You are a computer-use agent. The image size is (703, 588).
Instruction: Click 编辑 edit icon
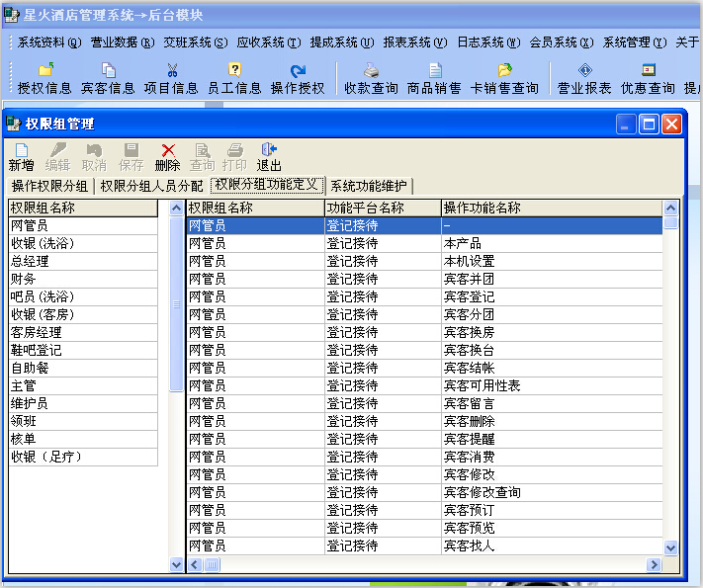pos(58,149)
